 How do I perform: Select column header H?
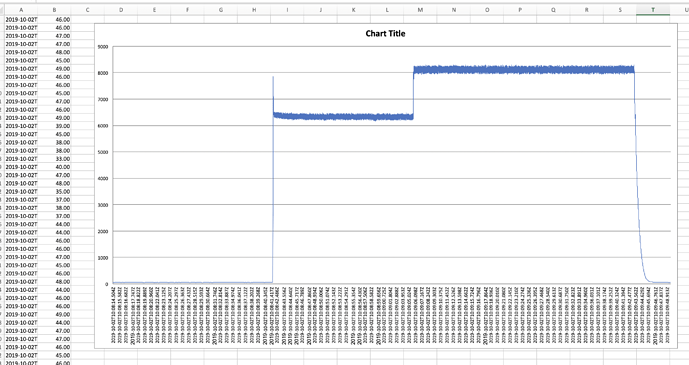click(x=254, y=10)
